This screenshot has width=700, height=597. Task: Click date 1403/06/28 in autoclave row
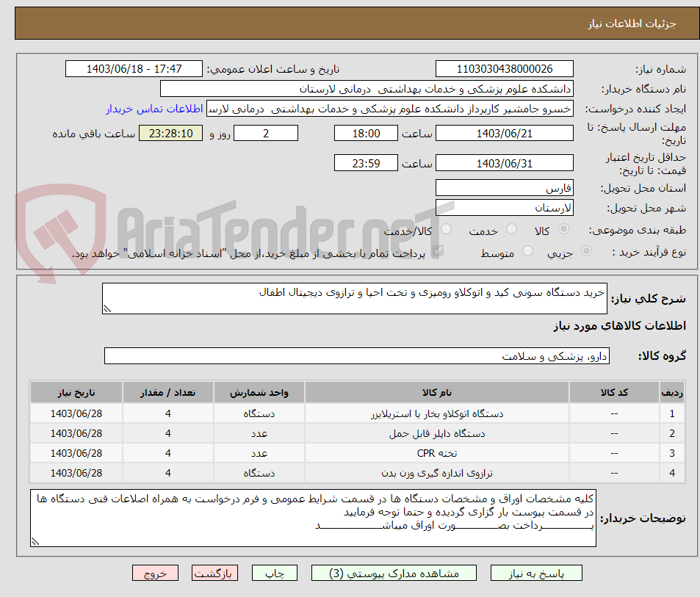(76, 413)
